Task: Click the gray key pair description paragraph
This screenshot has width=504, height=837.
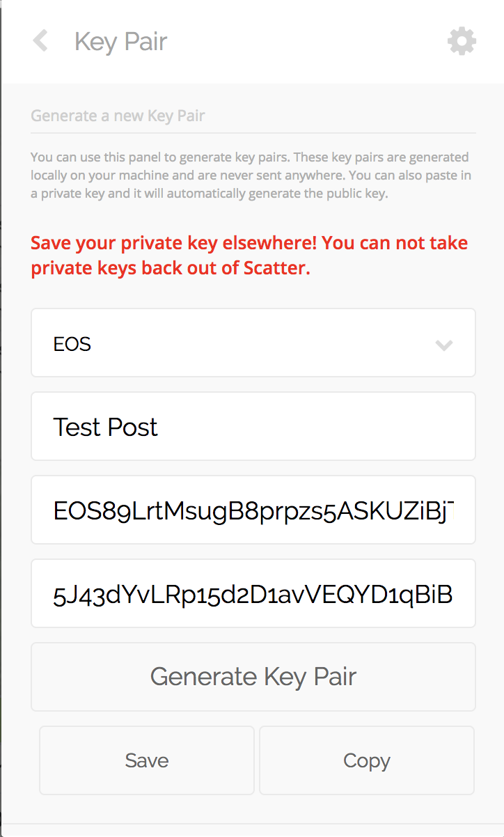Action: 249,175
